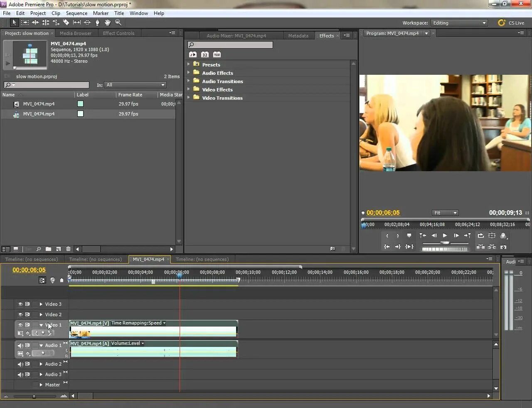Click the CS Live icon
The image size is (532, 408).
tap(502, 23)
